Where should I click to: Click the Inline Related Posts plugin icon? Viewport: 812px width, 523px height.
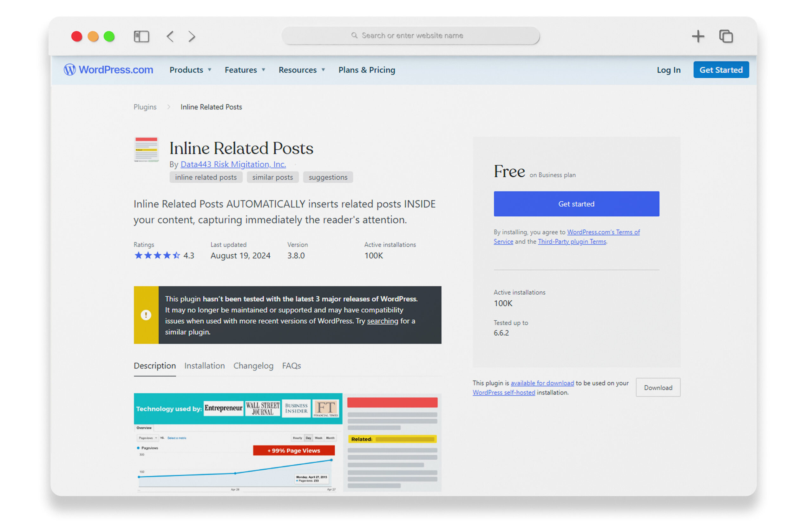[146, 149]
